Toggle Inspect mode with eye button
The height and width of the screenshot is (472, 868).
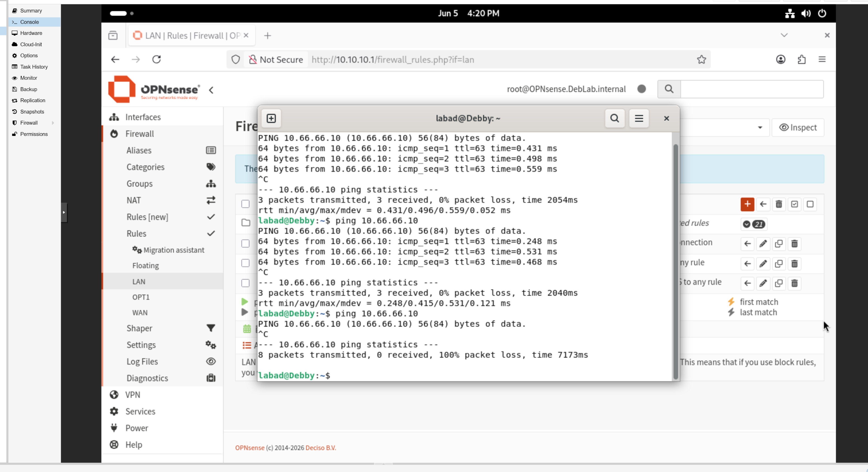point(797,128)
